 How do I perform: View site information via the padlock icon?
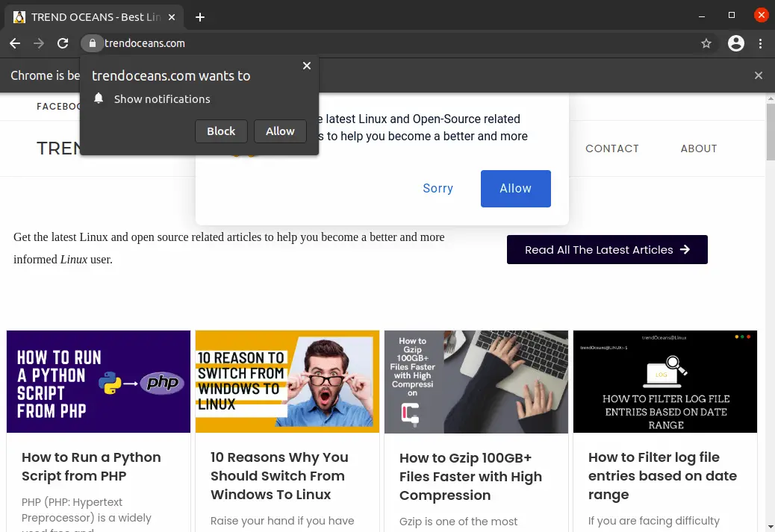[93, 43]
